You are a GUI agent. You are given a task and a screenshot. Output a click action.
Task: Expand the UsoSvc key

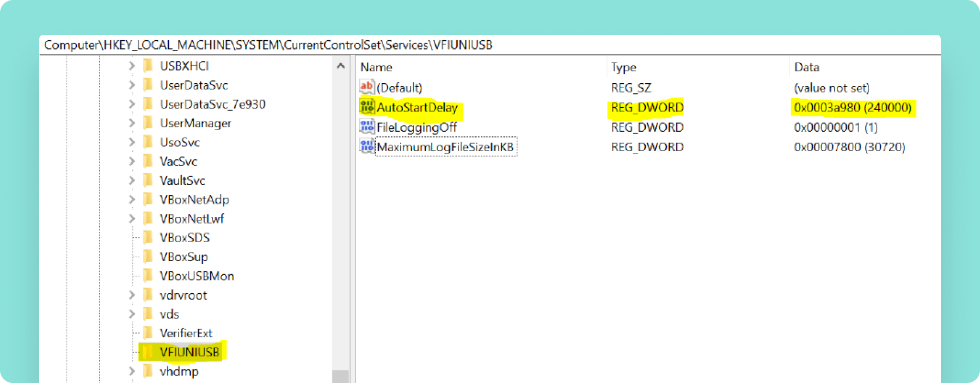coord(132,142)
